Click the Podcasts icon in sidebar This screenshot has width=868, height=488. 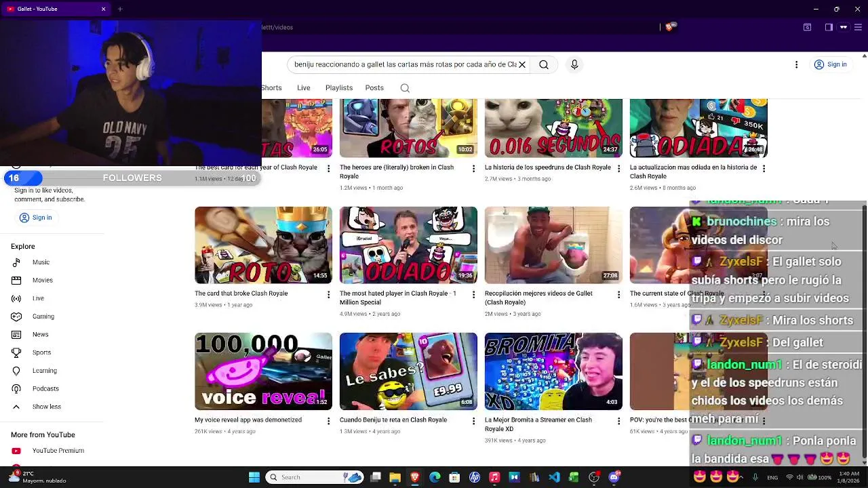click(16, 388)
